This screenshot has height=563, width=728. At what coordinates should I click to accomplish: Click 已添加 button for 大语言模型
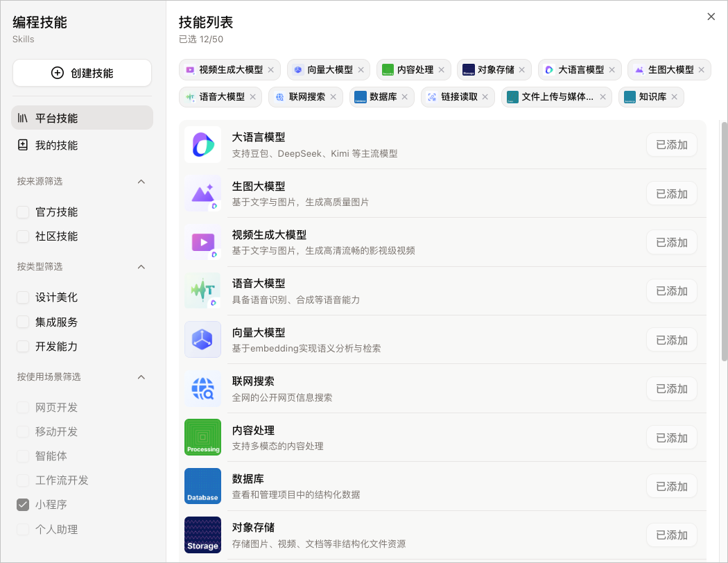tap(671, 145)
